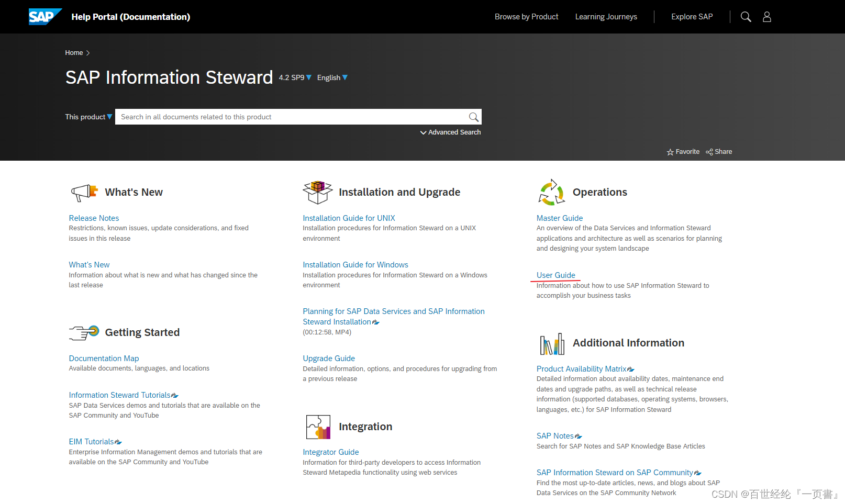Screen dimensions: 845x504
Task: Open the Integrator Guide link
Action: point(331,452)
